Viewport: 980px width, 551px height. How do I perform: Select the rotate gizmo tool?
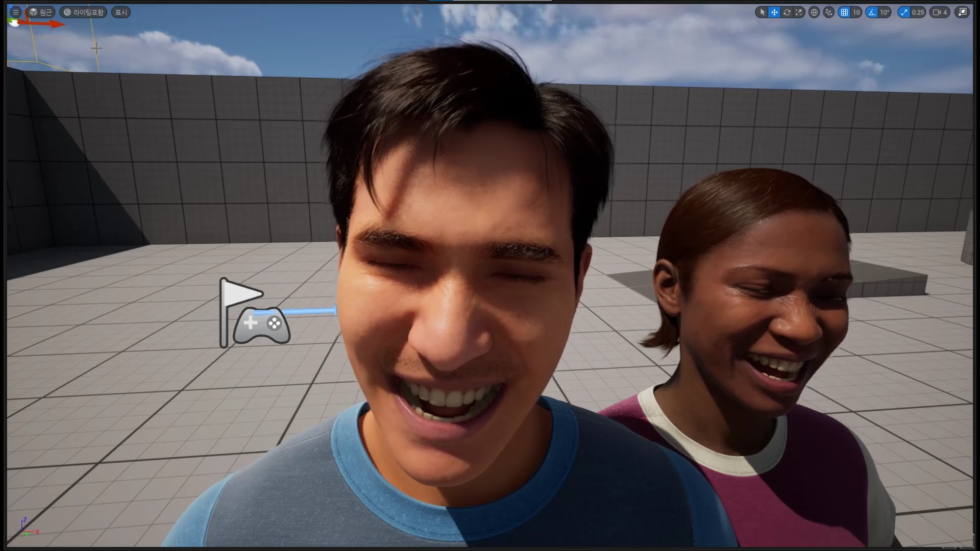(787, 12)
